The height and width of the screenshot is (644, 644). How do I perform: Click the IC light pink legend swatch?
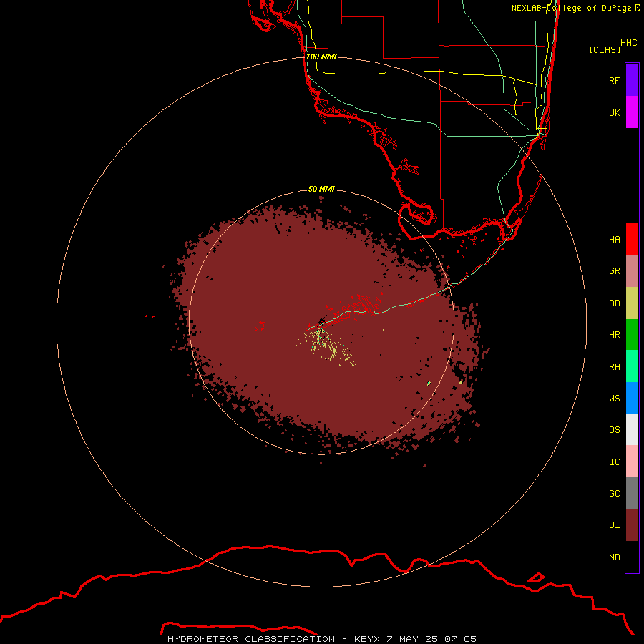[x=632, y=462]
